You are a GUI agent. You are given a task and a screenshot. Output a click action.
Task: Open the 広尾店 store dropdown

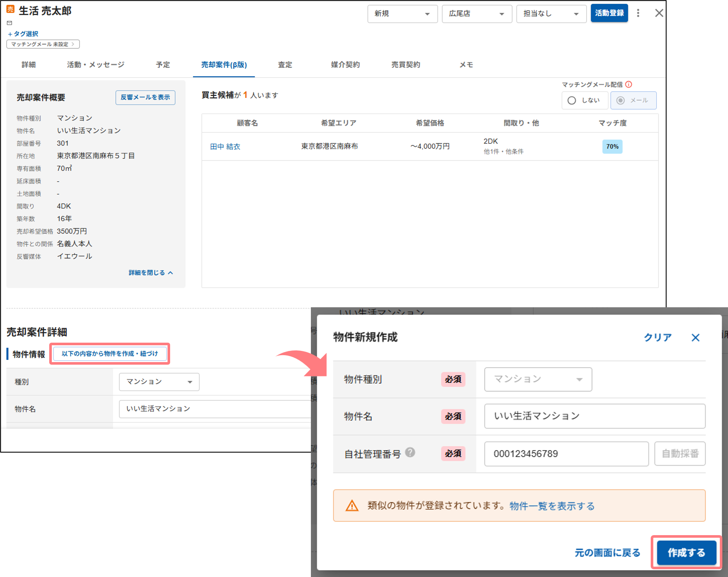[477, 14]
